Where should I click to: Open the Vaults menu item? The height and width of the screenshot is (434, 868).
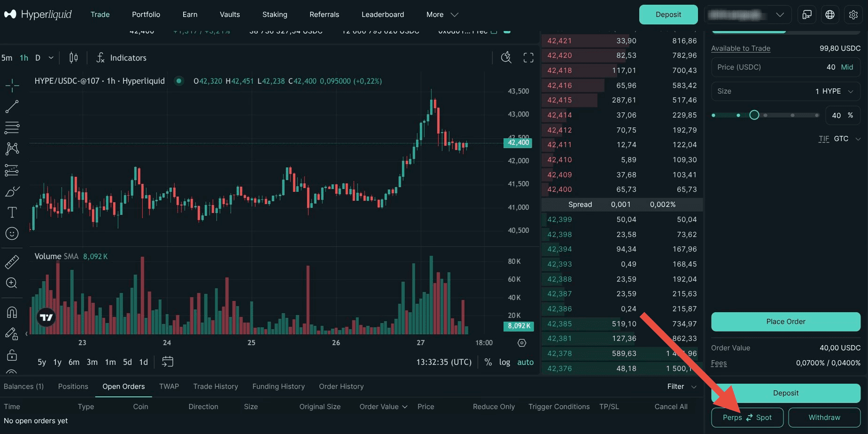coord(230,15)
